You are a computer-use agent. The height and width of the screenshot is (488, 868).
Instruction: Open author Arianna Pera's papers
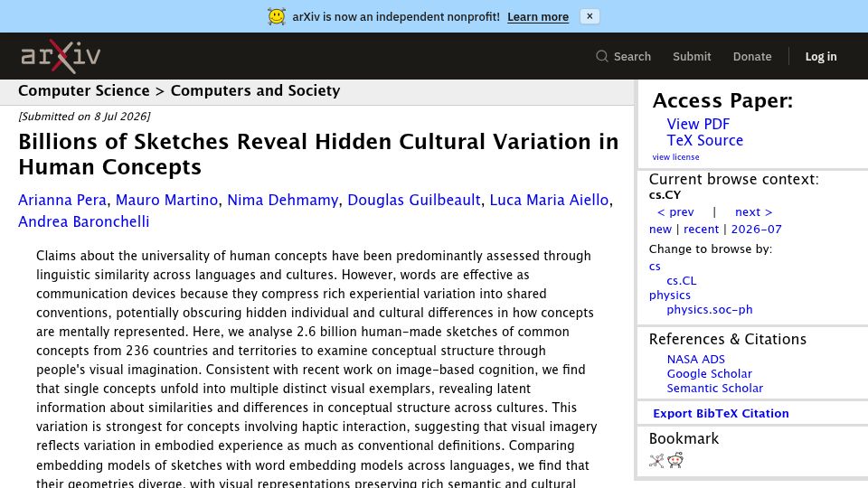[62, 200]
